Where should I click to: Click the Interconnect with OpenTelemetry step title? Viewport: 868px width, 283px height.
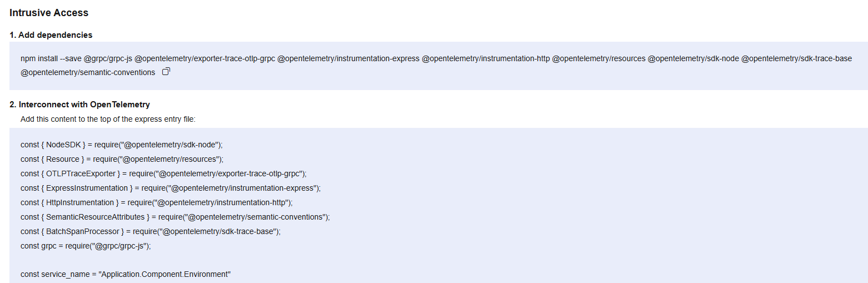click(79, 105)
